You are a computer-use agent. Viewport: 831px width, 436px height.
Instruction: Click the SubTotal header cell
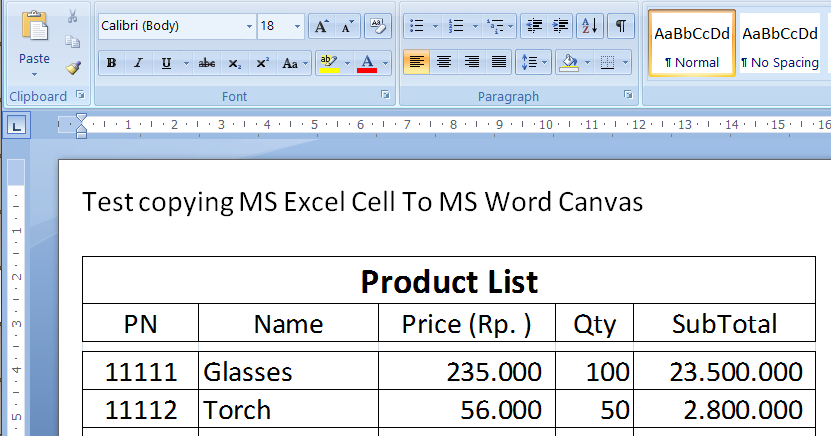(724, 323)
